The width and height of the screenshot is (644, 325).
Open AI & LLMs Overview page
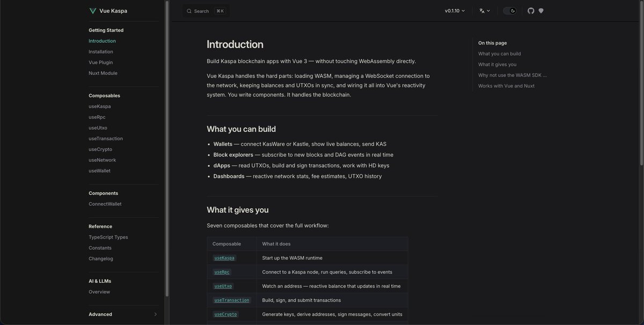pyautogui.click(x=99, y=292)
